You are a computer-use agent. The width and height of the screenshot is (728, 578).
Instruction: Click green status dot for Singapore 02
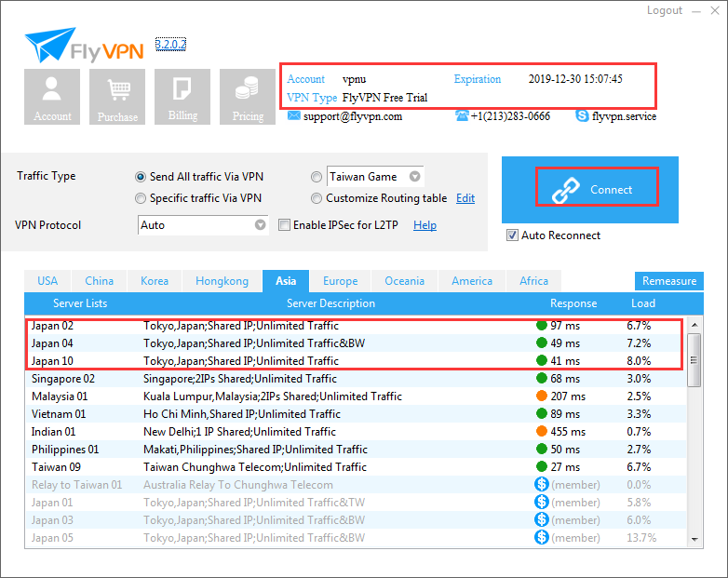[542, 379]
